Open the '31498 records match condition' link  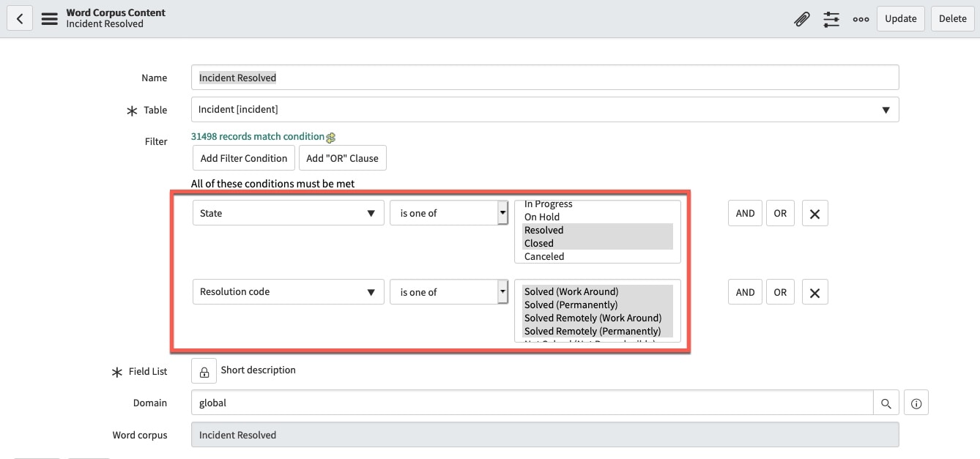tap(256, 136)
